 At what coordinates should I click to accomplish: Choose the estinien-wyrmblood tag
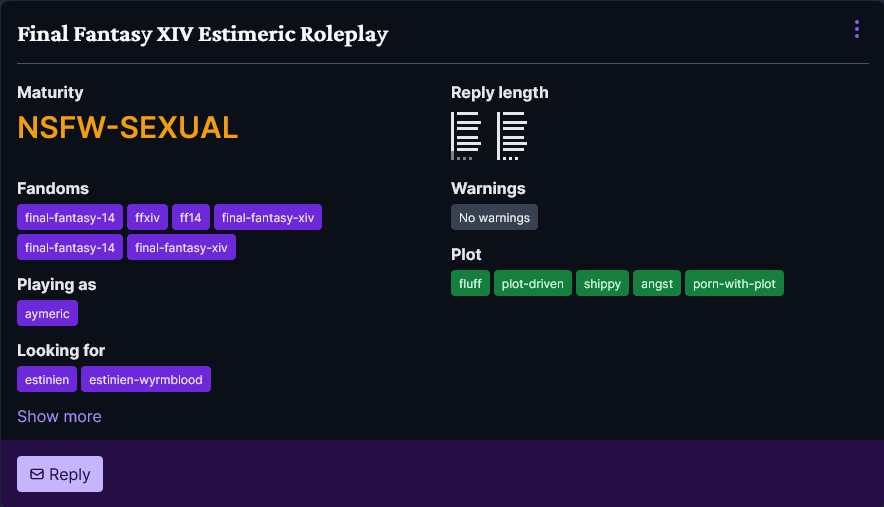click(146, 379)
